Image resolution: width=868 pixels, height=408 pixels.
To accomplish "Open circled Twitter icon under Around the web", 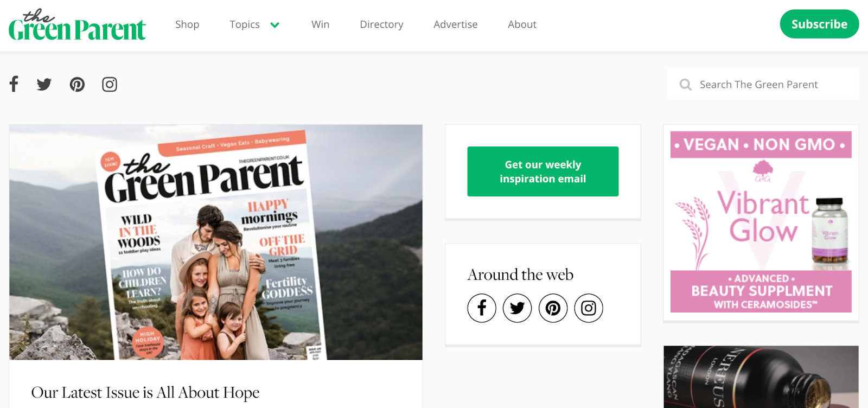I will (517, 308).
